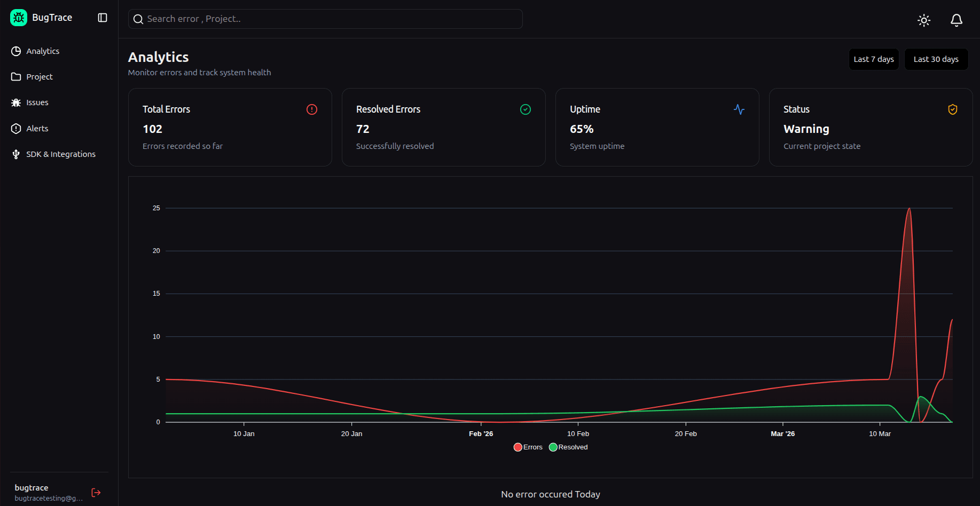Collapse the sidebar with the panel icon
The height and width of the screenshot is (506, 980).
pyautogui.click(x=103, y=18)
